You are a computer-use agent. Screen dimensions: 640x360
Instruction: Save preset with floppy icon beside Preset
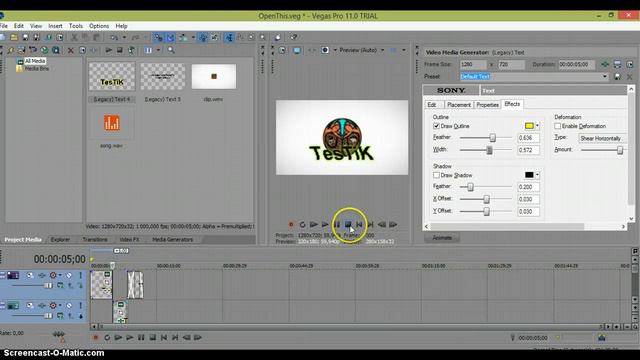[x=617, y=76]
